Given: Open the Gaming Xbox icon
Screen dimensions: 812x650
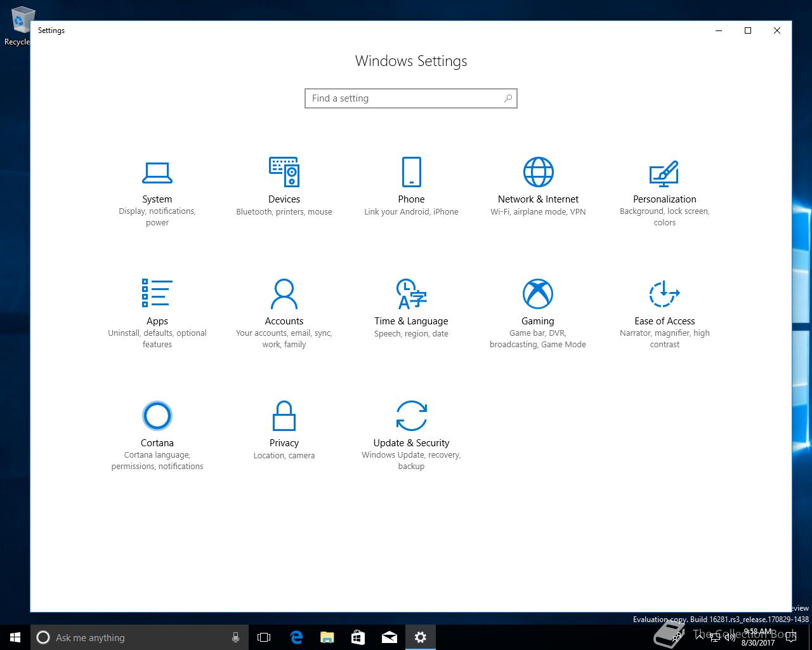Looking at the screenshot, I should pyautogui.click(x=538, y=294).
